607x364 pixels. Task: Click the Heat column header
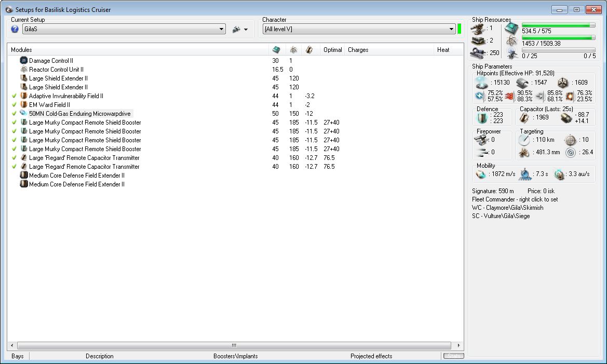pyautogui.click(x=448, y=49)
